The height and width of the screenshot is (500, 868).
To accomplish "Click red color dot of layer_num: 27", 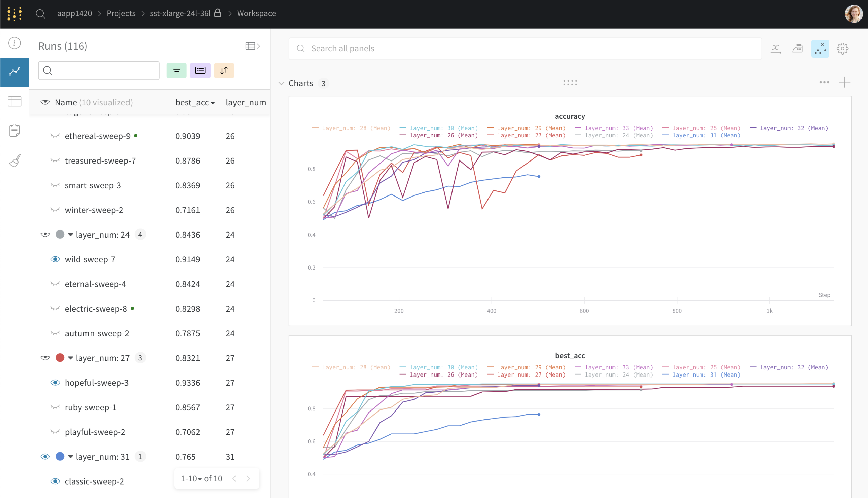I will (x=60, y=358).
